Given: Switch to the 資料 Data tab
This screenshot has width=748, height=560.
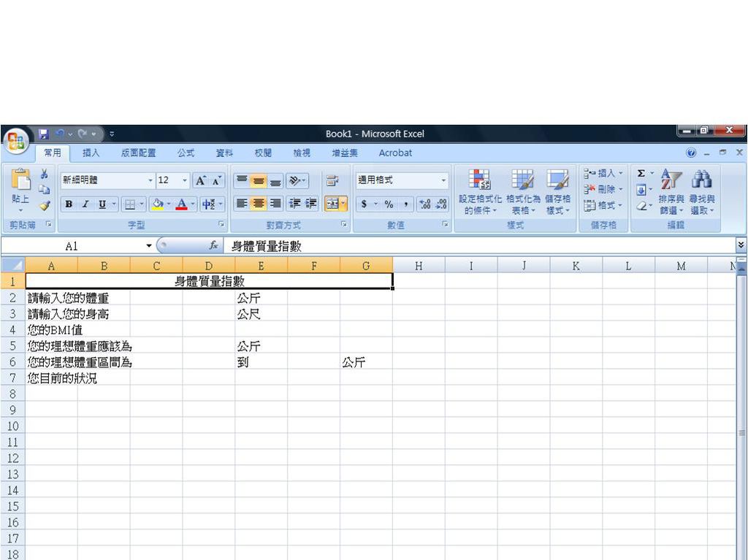Looking at the screenshot, I should 224,153.
